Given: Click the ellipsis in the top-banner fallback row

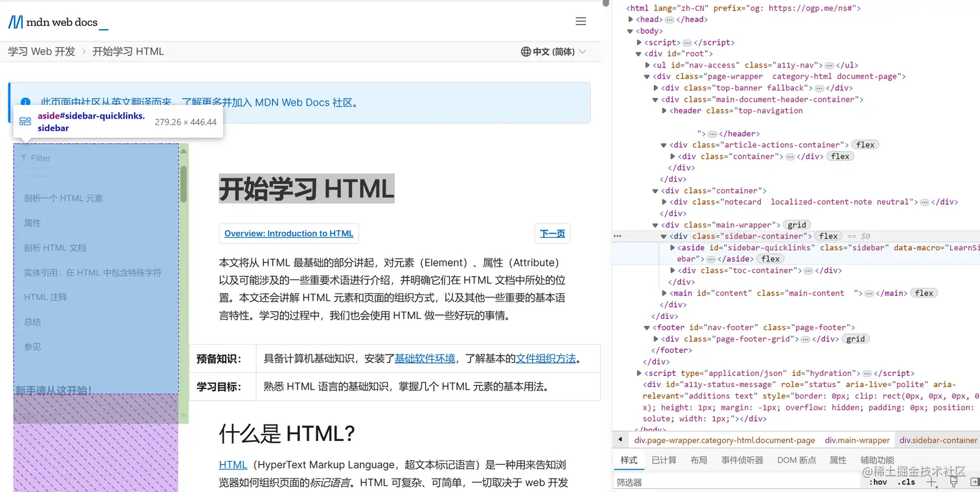Looking at the screenshot, I should coord(819,88).
